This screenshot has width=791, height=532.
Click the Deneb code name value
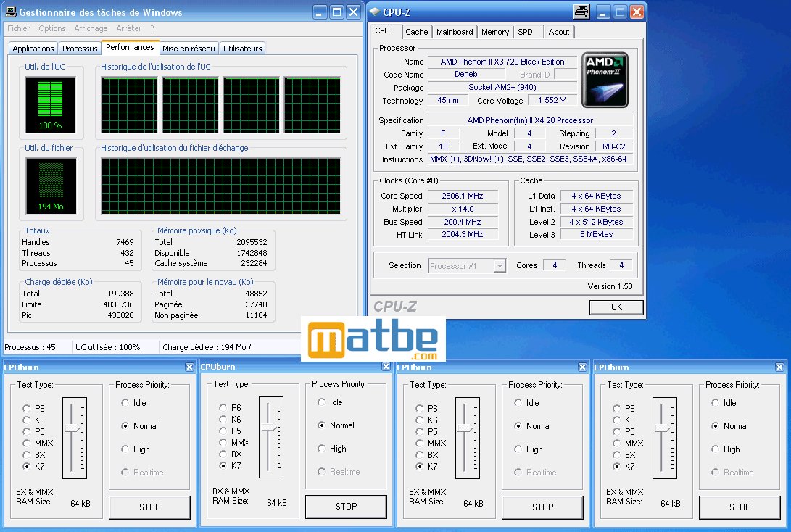(465, 74)
